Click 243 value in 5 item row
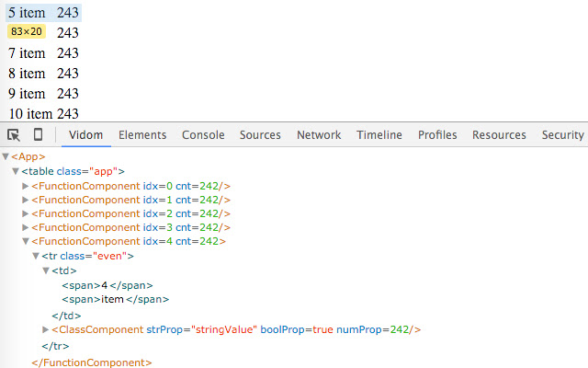This screenshot has width=588, height=368. click(x=68, y=13)
